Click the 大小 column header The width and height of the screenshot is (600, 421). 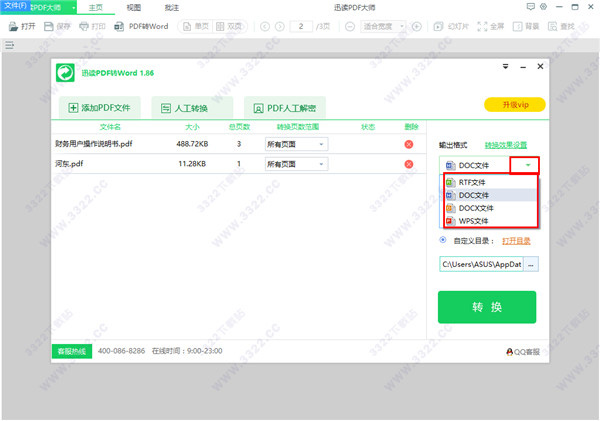pos(192,127)
